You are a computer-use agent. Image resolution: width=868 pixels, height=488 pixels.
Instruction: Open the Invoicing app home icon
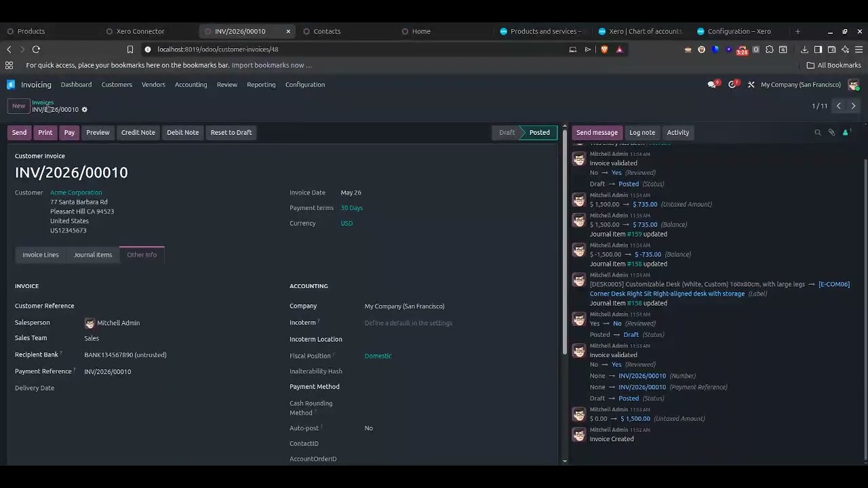point(11,85)
